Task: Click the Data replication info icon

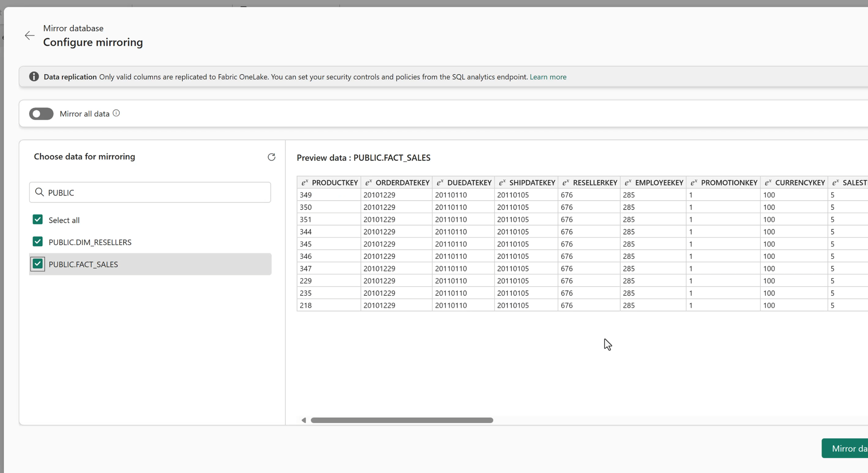Action: 34,77
